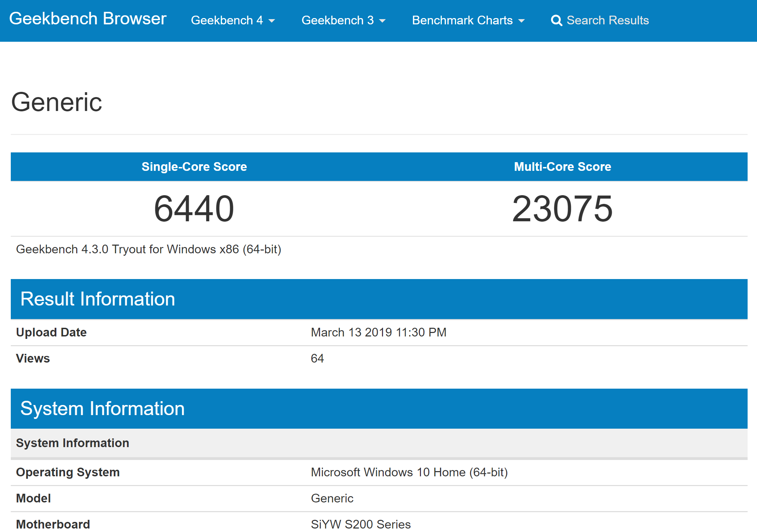Click the Operating System label
Viewport: 757px width, 532px height.
click(68, 472)
